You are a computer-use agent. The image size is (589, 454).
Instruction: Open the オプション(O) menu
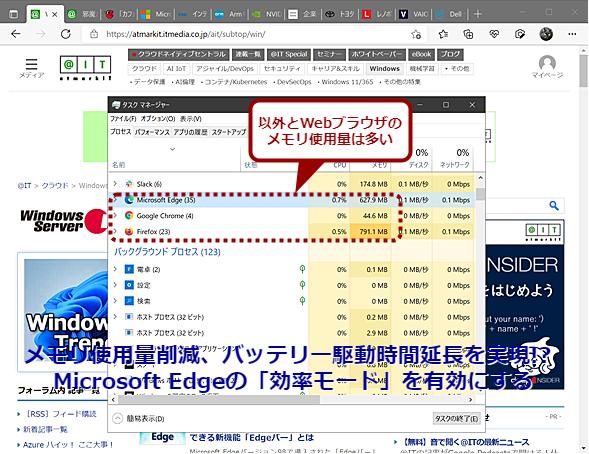tap(158, 119)
